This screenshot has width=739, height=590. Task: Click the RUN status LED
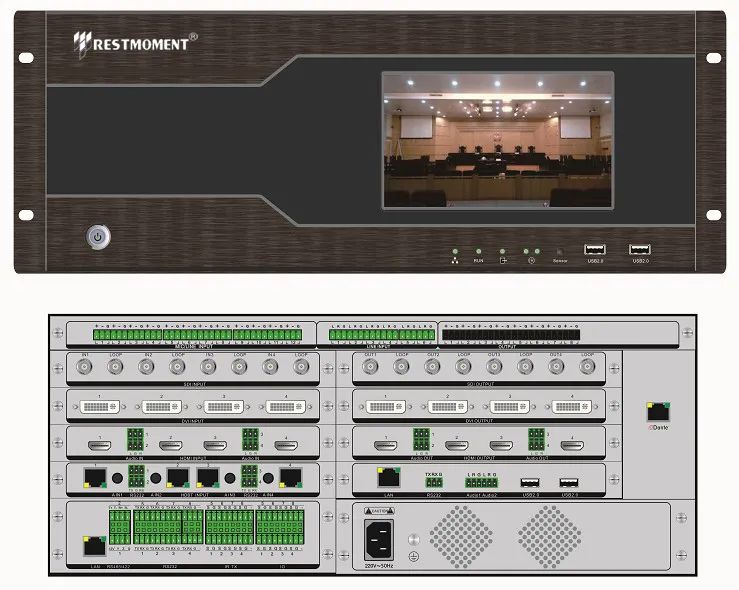click(478, 252)
